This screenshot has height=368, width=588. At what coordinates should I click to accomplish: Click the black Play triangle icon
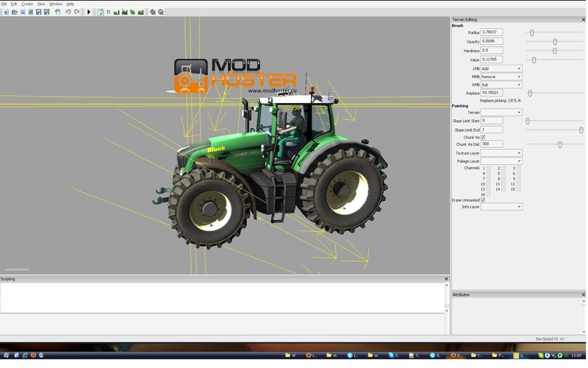(x=89, y=12)
